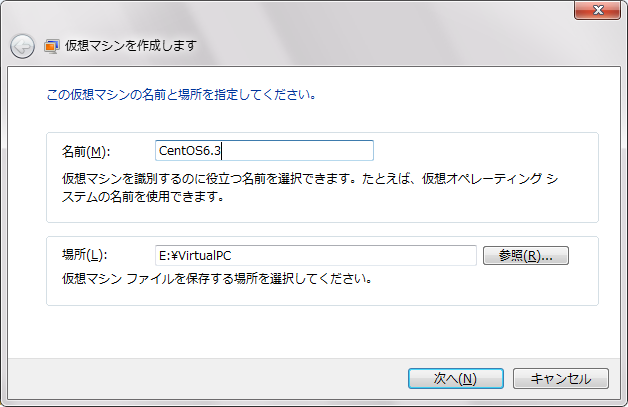Image resolution: width=628 pixels, height=407 pixels.
Task: Close the wizard with the red X
Action: tap(598, 10)
